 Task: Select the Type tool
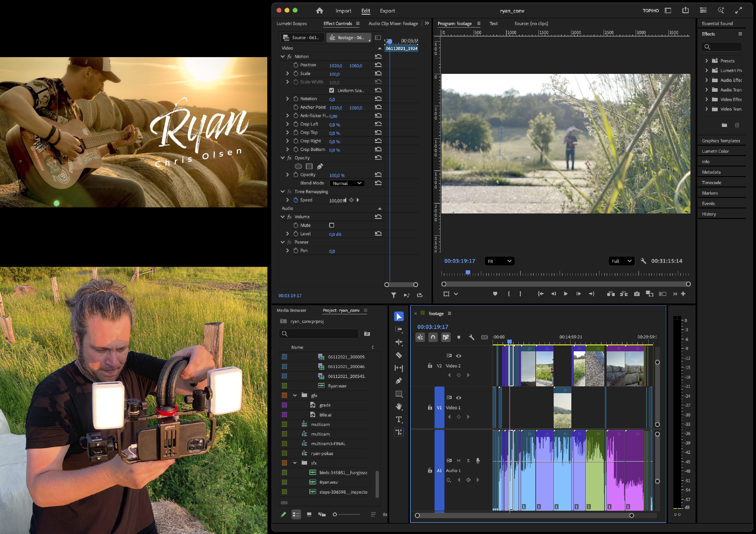click(399, 419)
